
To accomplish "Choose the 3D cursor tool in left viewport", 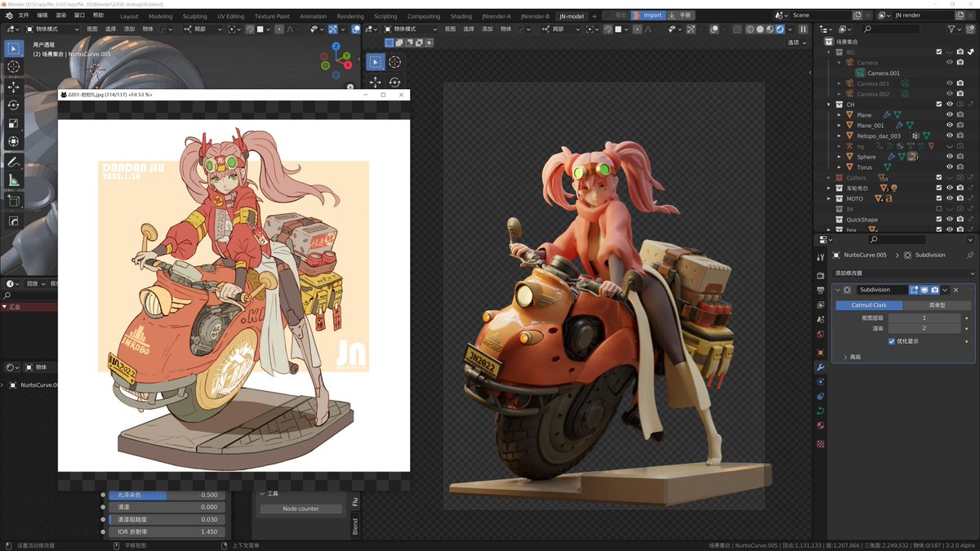I will click(x=13, y=67).
